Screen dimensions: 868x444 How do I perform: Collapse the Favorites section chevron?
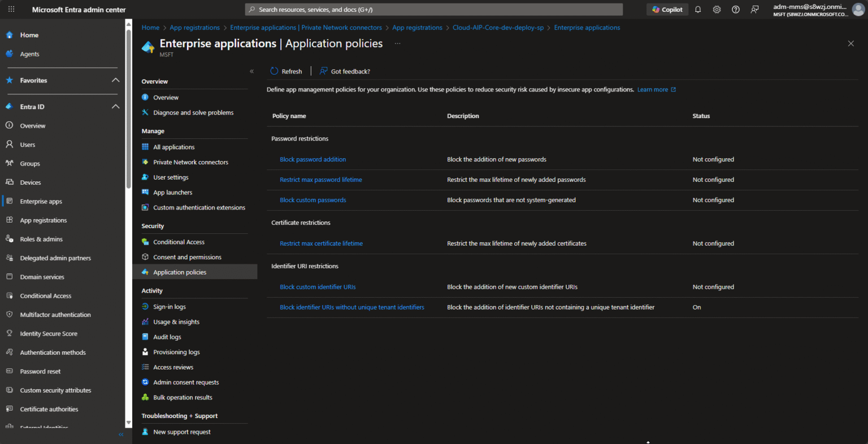tap(115, 80)
